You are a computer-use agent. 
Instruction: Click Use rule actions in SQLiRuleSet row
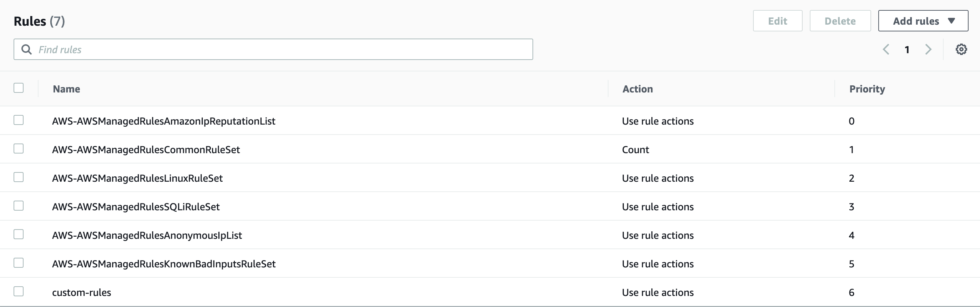[658, 207]
